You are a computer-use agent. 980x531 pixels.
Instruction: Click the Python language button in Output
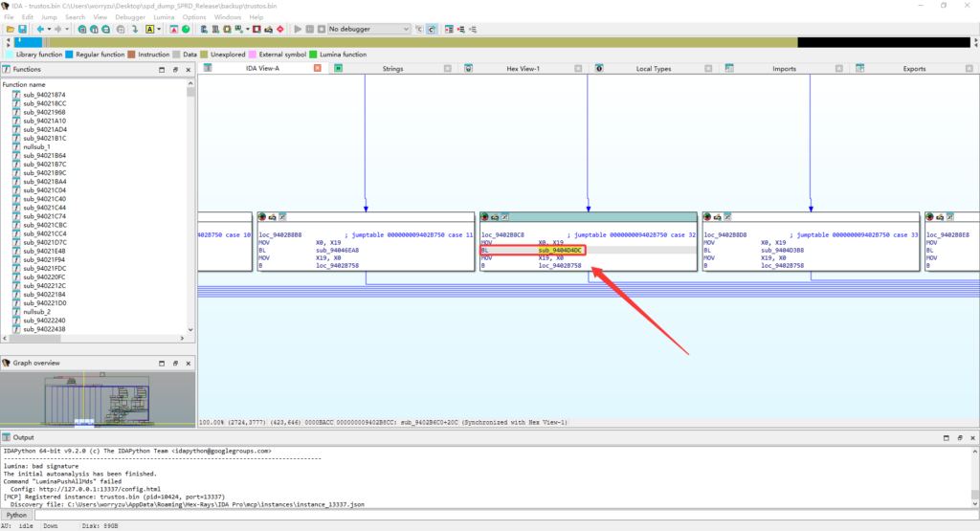tap(16, 516)
